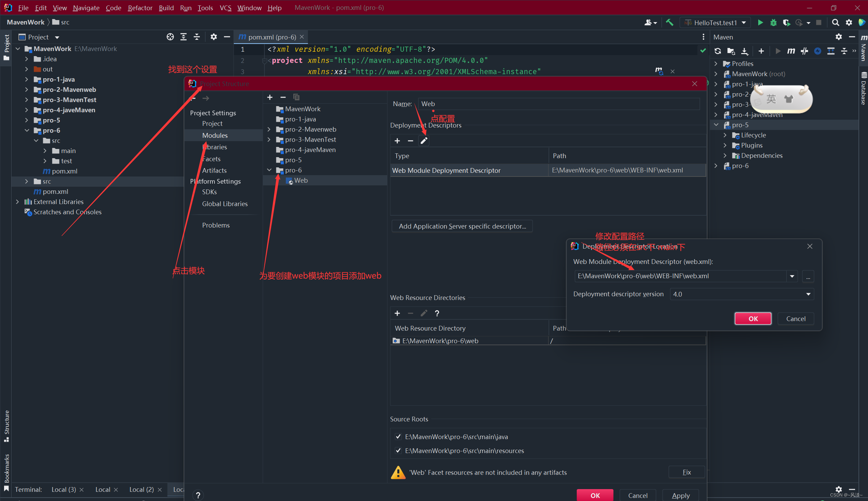
Task: Click the Select Opened File target icon
Action: pos(170,37)
